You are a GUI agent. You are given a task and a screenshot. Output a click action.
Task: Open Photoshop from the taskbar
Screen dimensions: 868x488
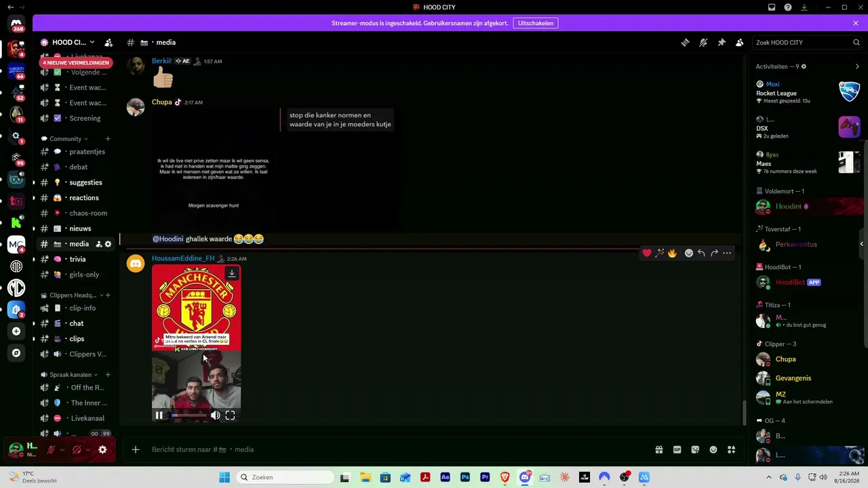(x=465, y=477)
